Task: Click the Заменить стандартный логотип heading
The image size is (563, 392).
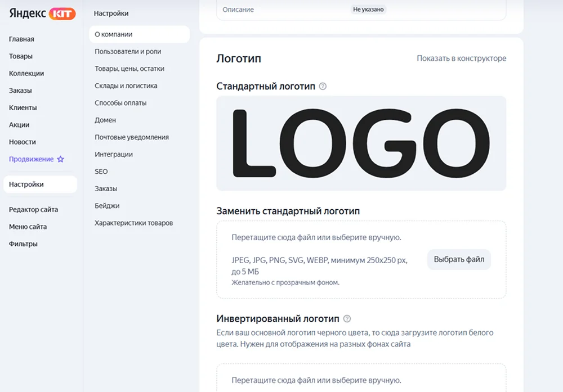Action: coord(288,211)
